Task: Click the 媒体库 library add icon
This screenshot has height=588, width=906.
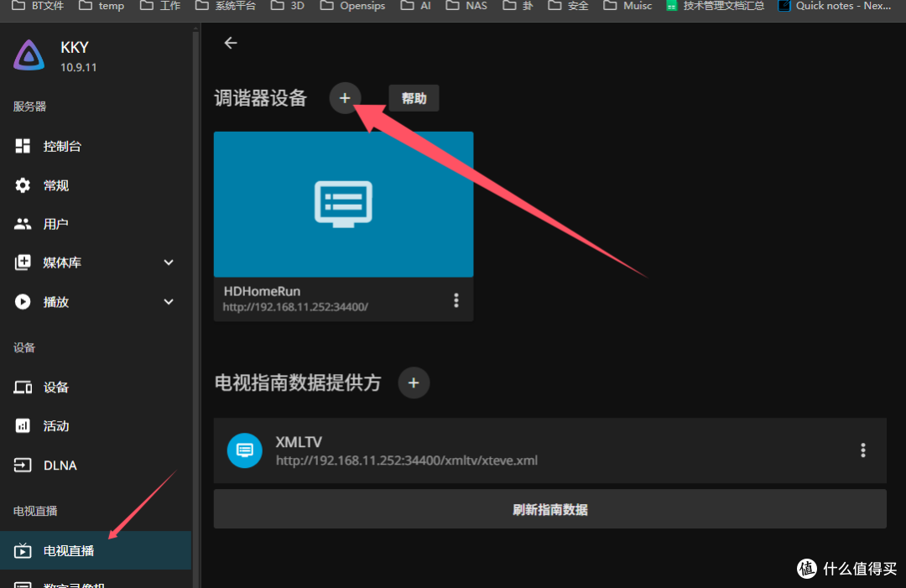Action: 23,263
